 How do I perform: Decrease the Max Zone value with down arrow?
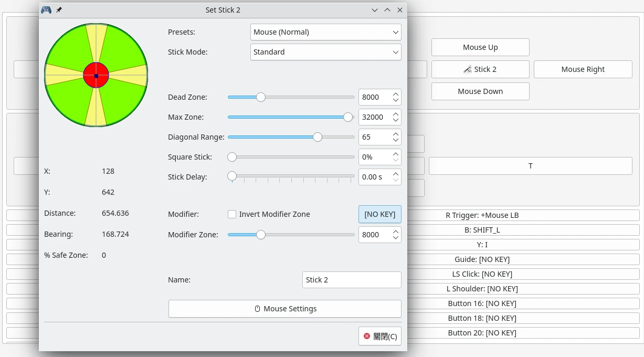pyautogui.click(x=396, y=120)
